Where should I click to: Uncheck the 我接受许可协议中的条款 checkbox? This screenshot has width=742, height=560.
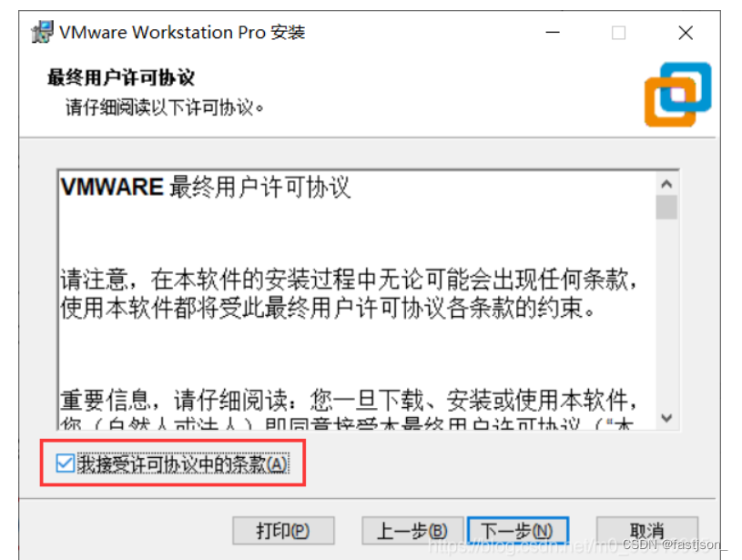[66, 463]
